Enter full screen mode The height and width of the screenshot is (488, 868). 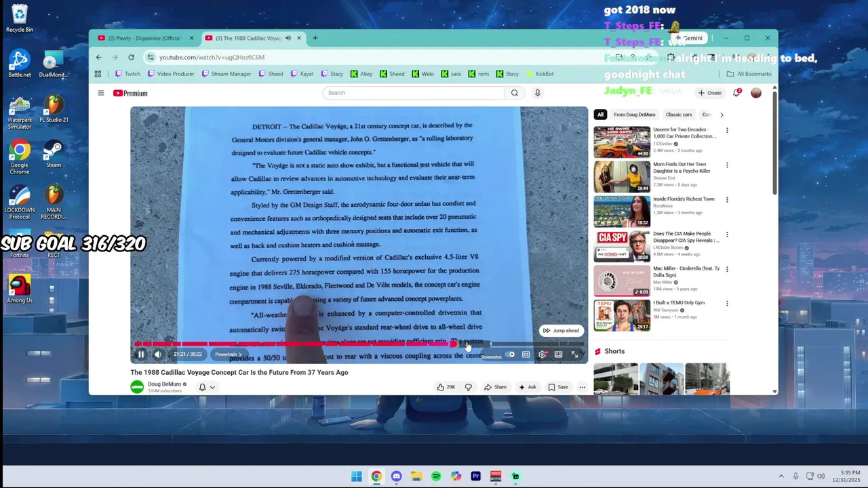tap(574, 354)
